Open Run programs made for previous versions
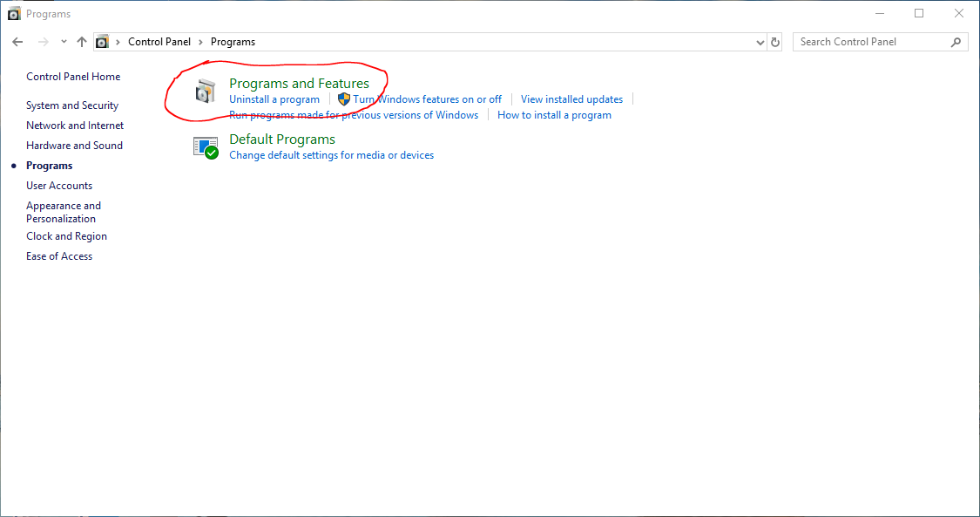980x517 pixels. [354, 115]
